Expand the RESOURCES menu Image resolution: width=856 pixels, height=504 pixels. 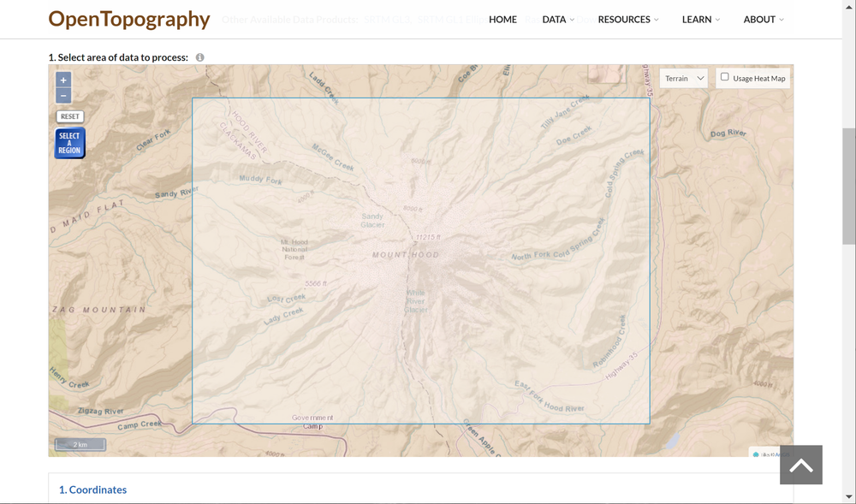628,19
